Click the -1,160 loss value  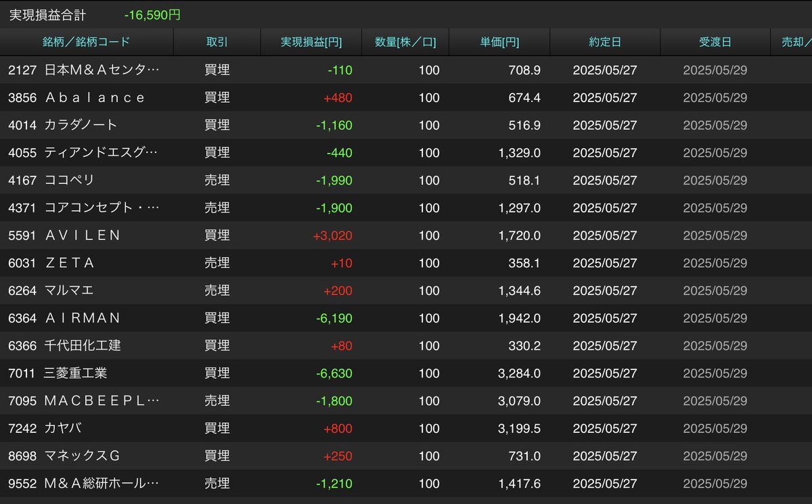point(334,125)
